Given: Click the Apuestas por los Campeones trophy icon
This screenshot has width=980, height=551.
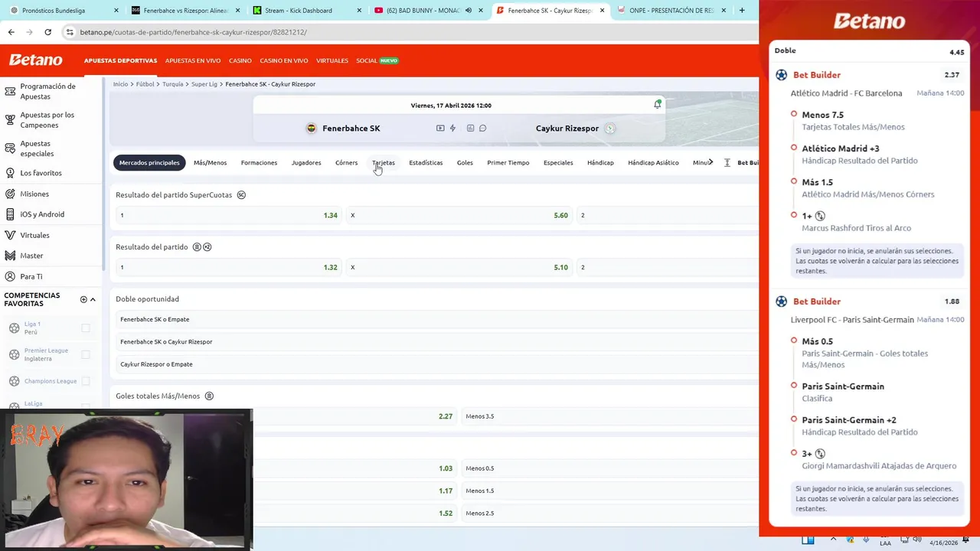Looking at the screenshot, I should pyautogui.click(x=10, y=120).
